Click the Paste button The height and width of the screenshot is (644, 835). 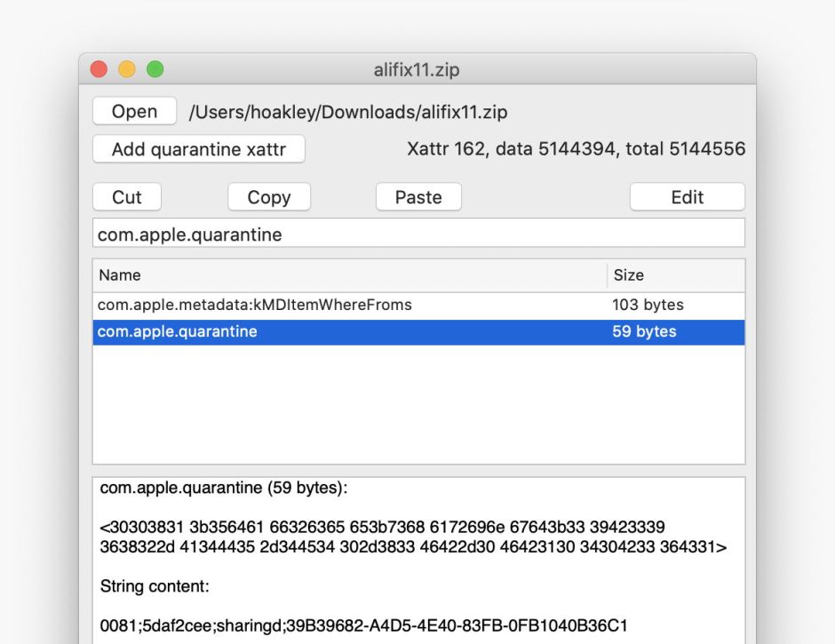[417, 197]
